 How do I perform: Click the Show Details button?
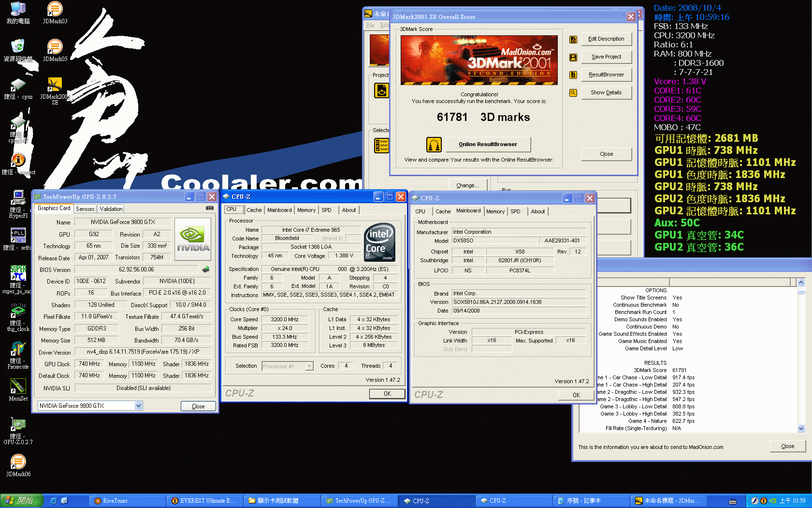coord(606,93)
